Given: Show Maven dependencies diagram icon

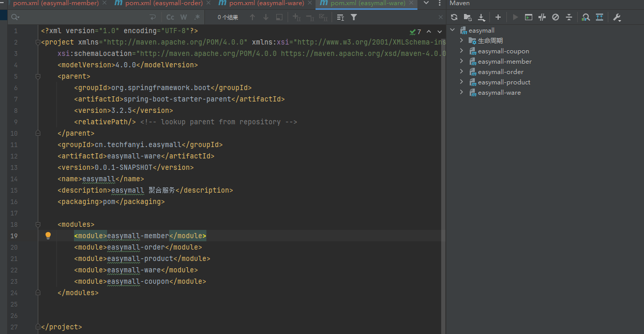Looking at the screenshot, I should point(600,17).
